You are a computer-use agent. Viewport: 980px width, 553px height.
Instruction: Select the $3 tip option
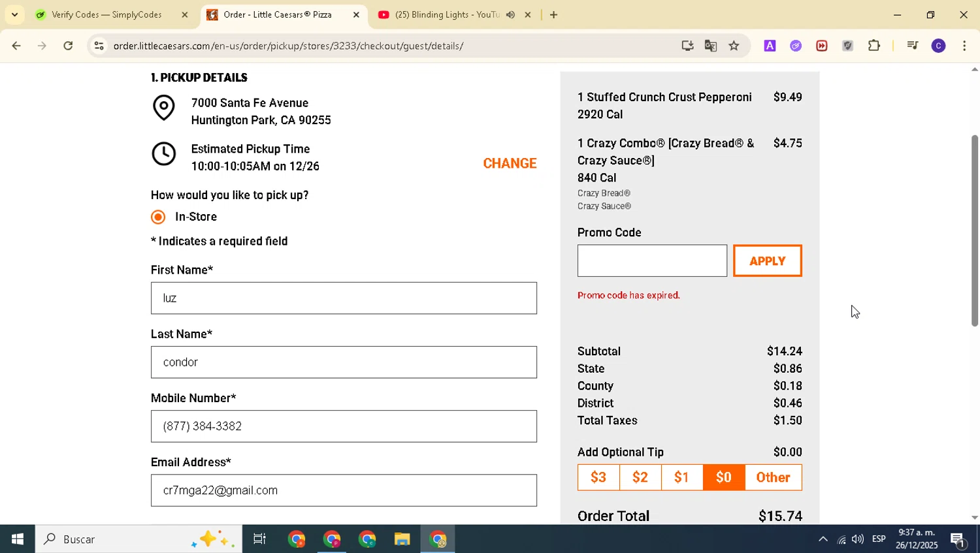pyautogui.click(x=598, y=477)
